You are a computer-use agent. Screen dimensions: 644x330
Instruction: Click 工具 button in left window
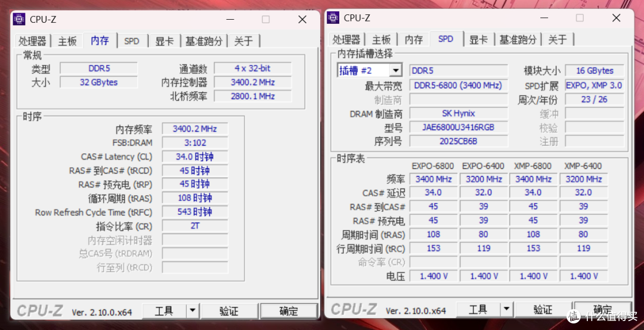pos(164,311)
